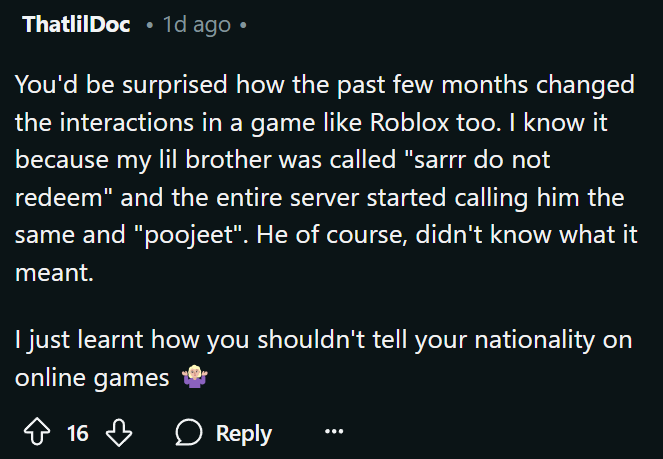
Task: Click the vote count 16
Action: click(x=78, y=433)
